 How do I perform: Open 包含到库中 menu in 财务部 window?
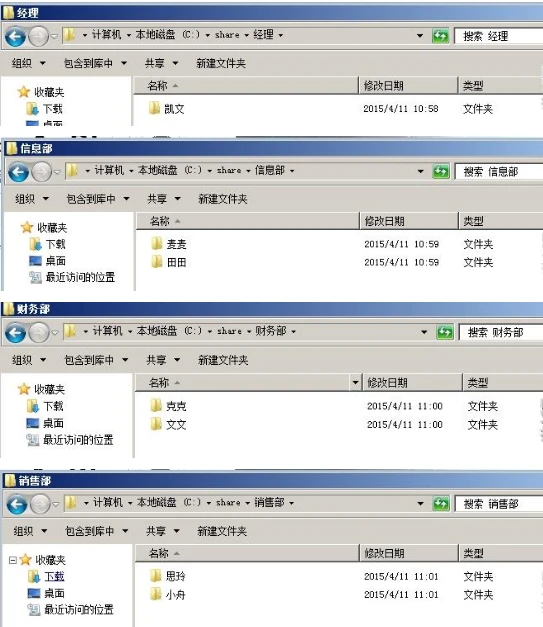pos(96,360)
